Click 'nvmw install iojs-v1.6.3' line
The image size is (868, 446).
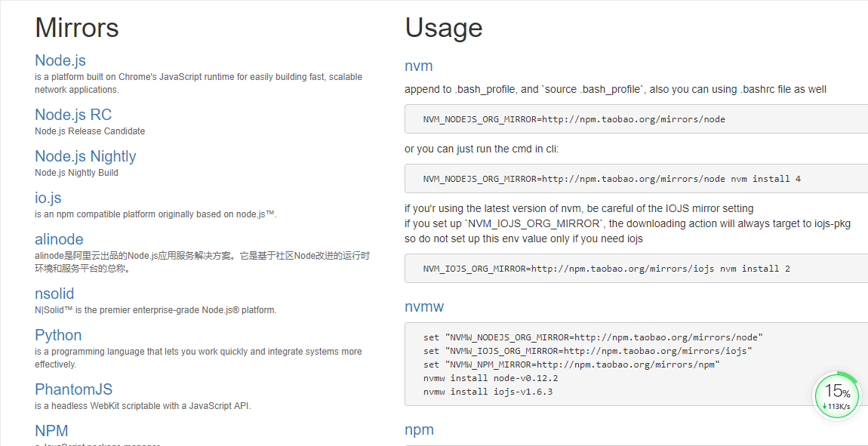click(x=488, y=392)
